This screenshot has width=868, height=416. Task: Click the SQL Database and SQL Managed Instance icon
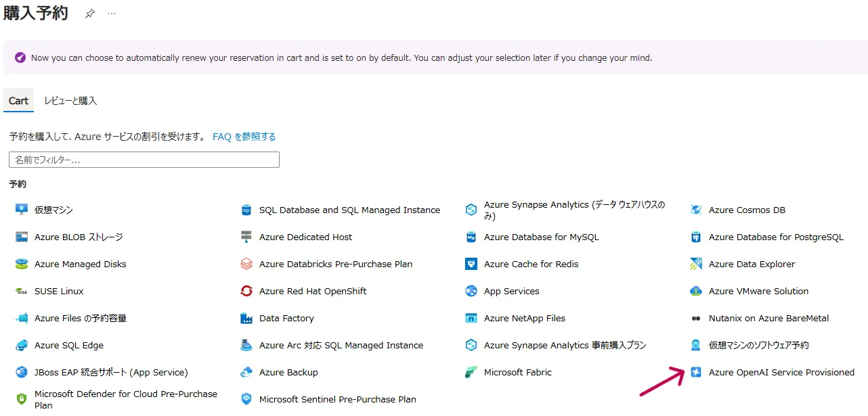[x=246, y=210]
